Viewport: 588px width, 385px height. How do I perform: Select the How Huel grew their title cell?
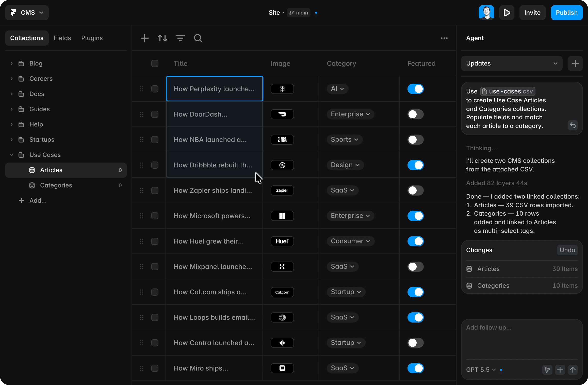click(215, 241)
